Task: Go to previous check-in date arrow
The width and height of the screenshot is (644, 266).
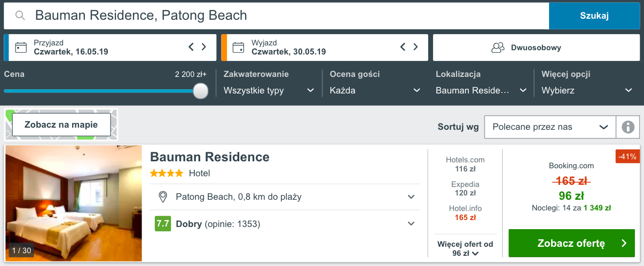Action: tap(191, 47)
